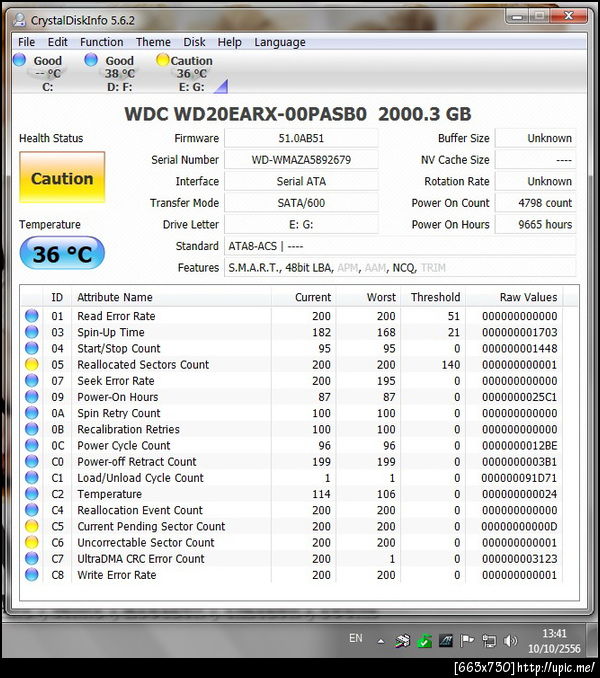Image resolution: width=600 pixels, height=678 pixels.
Task: Click the status circle for Read Error Rate
Action: click(32, 316)
